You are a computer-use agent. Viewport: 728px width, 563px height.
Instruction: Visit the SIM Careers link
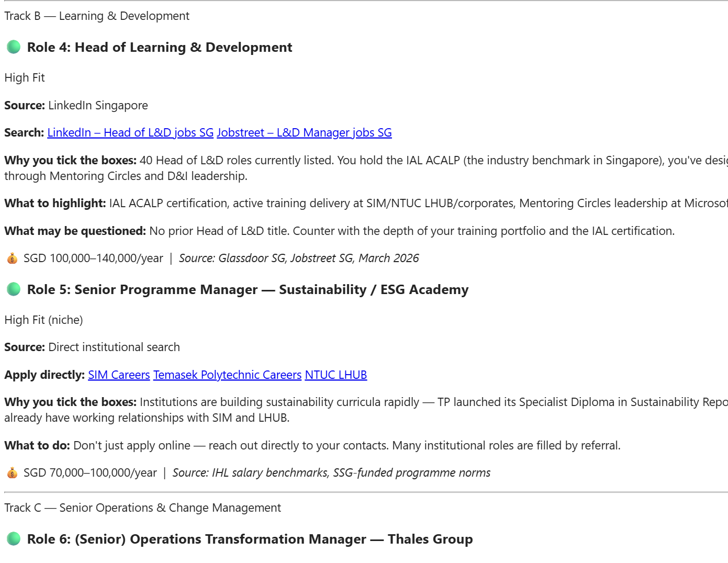coord(119,375)
